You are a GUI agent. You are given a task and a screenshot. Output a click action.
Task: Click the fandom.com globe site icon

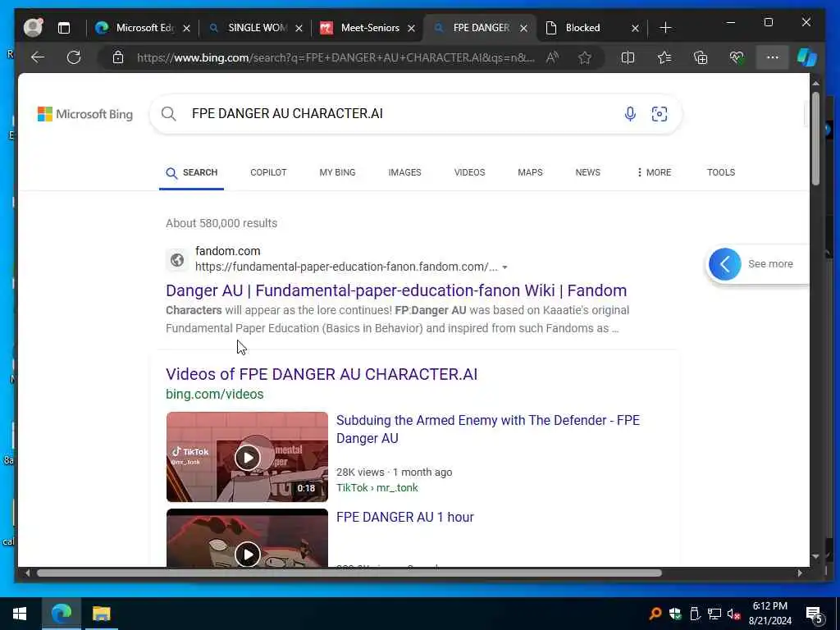click(177, 260)
